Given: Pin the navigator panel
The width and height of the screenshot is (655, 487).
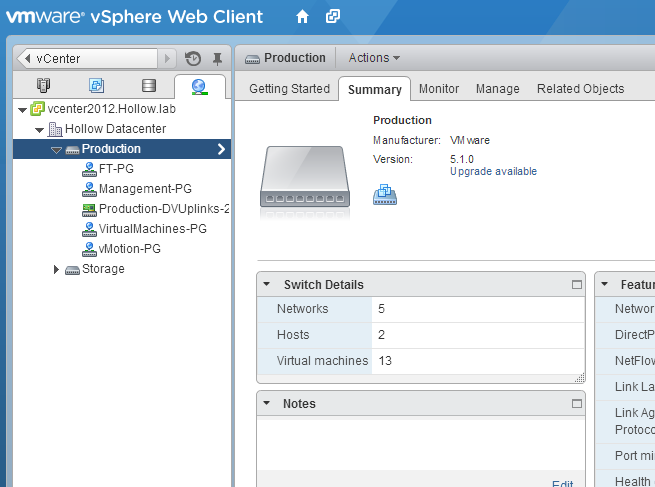Looking at the screenshot, I should click(x=217, y=59).
